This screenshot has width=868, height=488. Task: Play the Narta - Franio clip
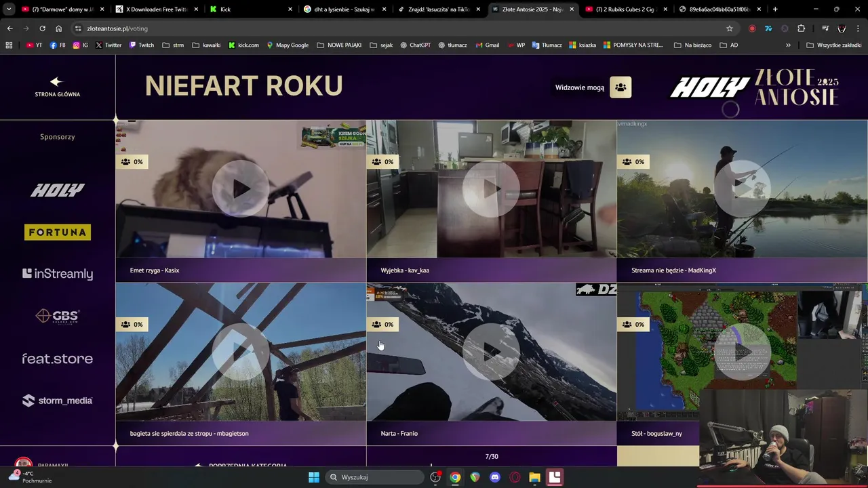click(491, 352)
